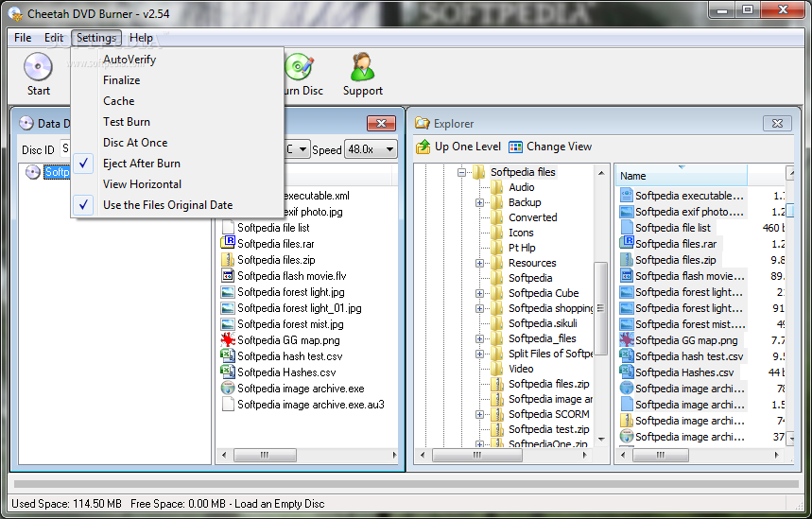Open the File menu

23,38
